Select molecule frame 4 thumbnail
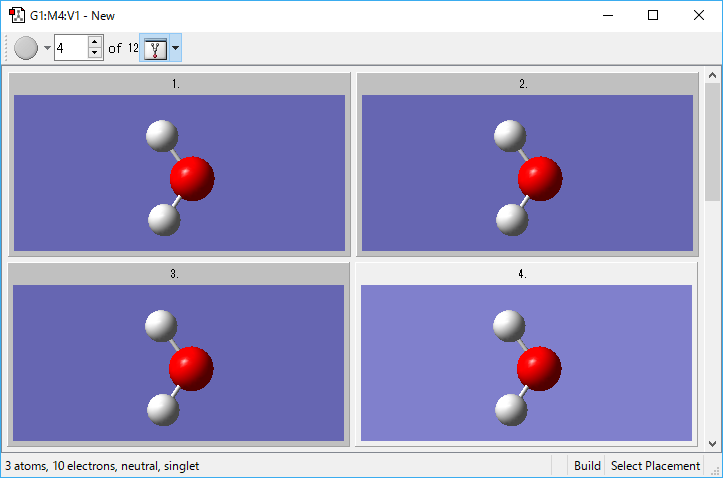723x478 pixels. click(526, 363)
